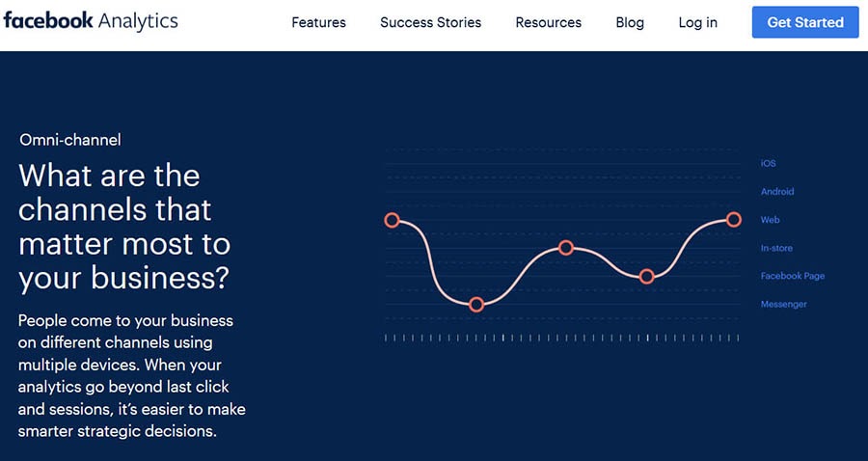Click the Get Started button

pyautogui.click(x=805, y=22)
